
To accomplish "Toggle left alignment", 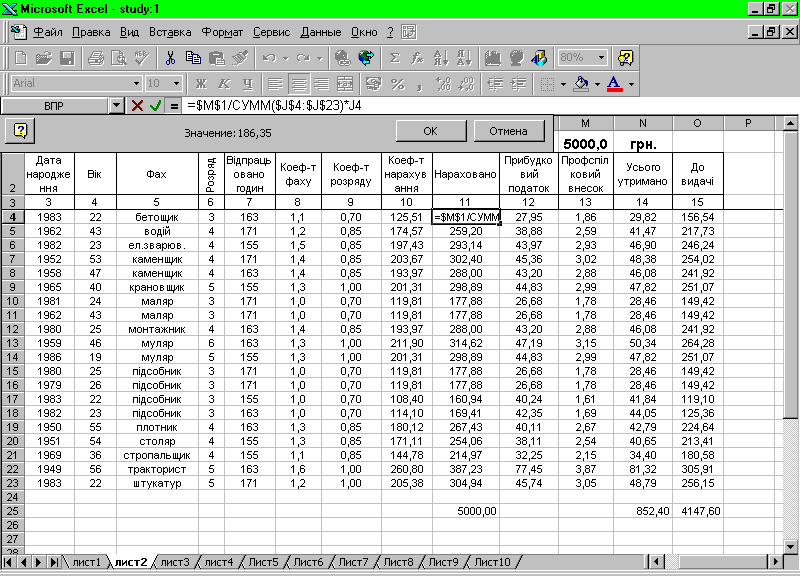I will [276, 84].
